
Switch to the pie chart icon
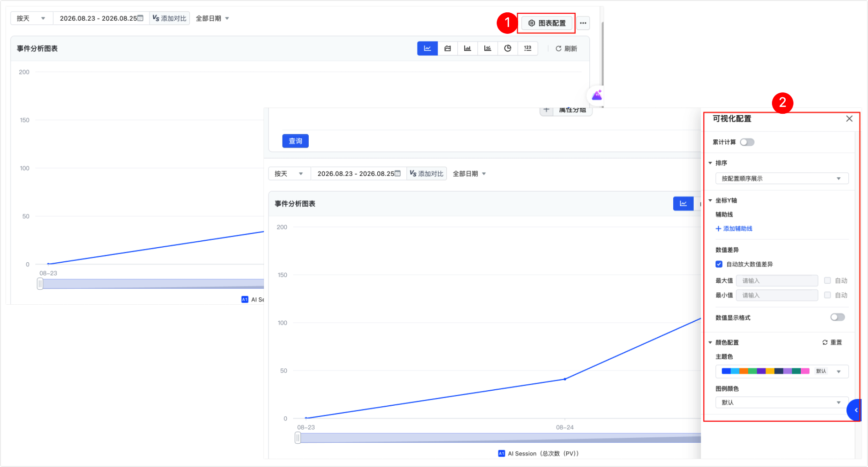[508, 48]
